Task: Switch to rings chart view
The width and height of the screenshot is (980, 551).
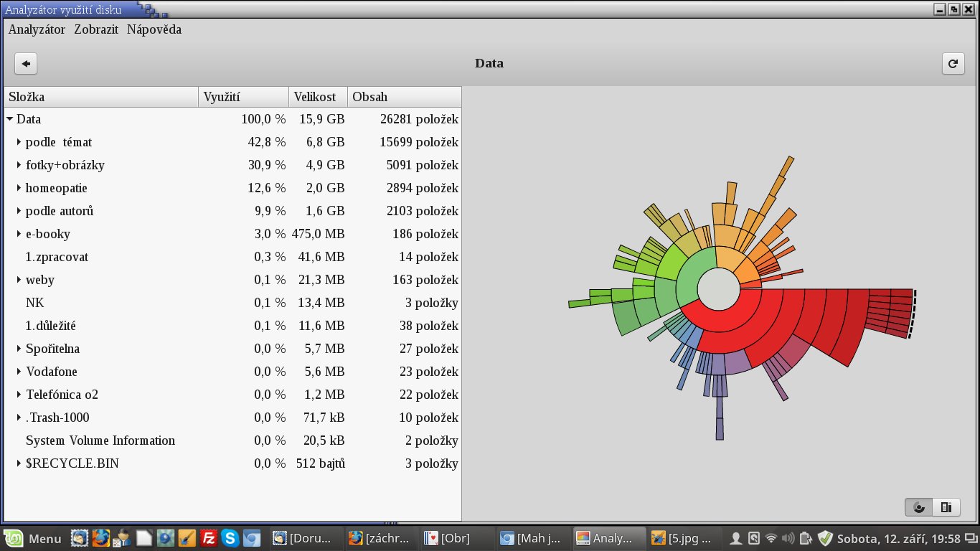Action: [x=918, y=508]
